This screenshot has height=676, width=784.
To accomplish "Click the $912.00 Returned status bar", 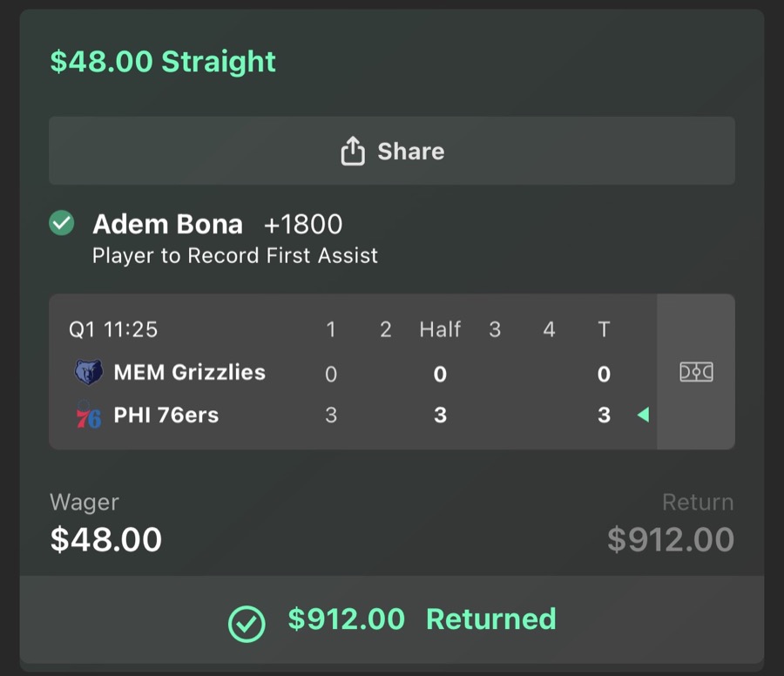I will (392, 619).
